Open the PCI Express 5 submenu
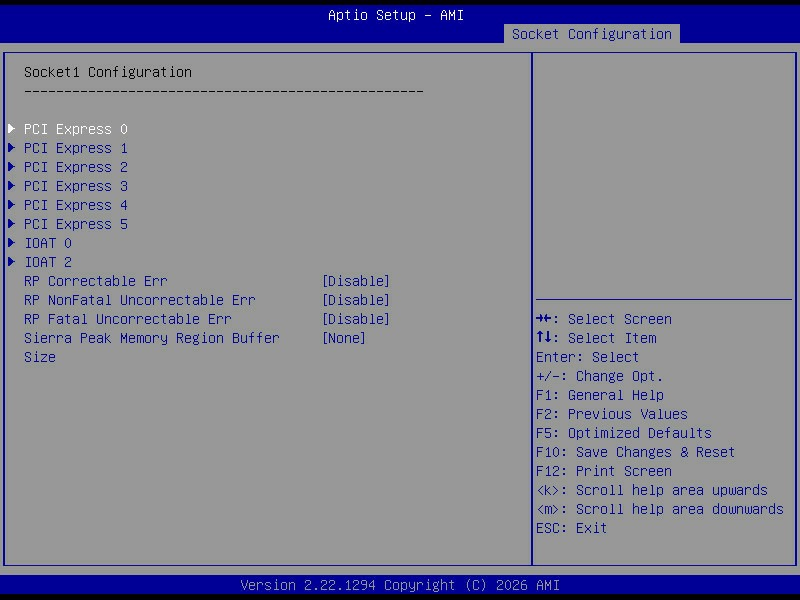800x600 pixels. pos(76,224)
